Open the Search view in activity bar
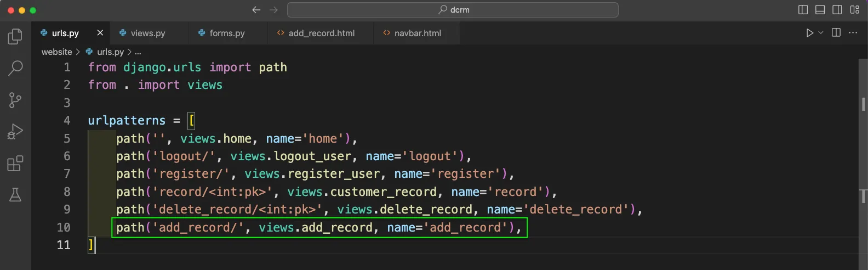 pos(15,68)
